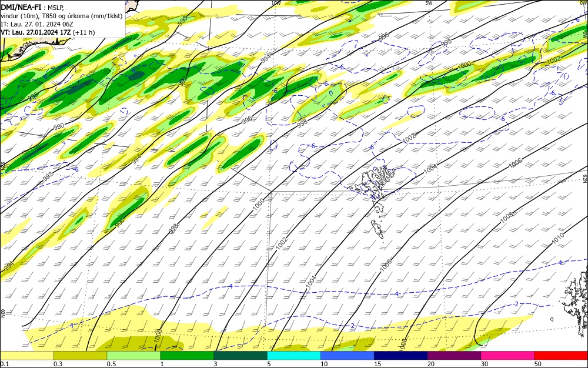The width and height of the screenshot is (588, 368).
Task: Click the "DMI/NEA-FI : MSLP," title text
Action: 32,7
